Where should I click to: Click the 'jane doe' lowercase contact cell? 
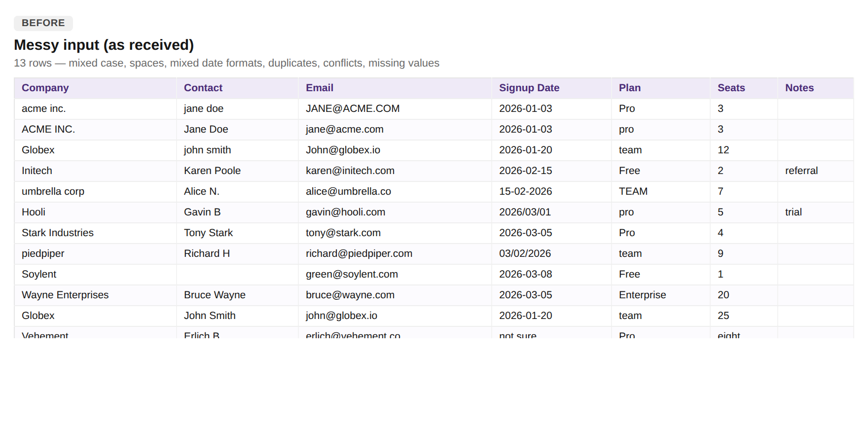tap(237, 109)
